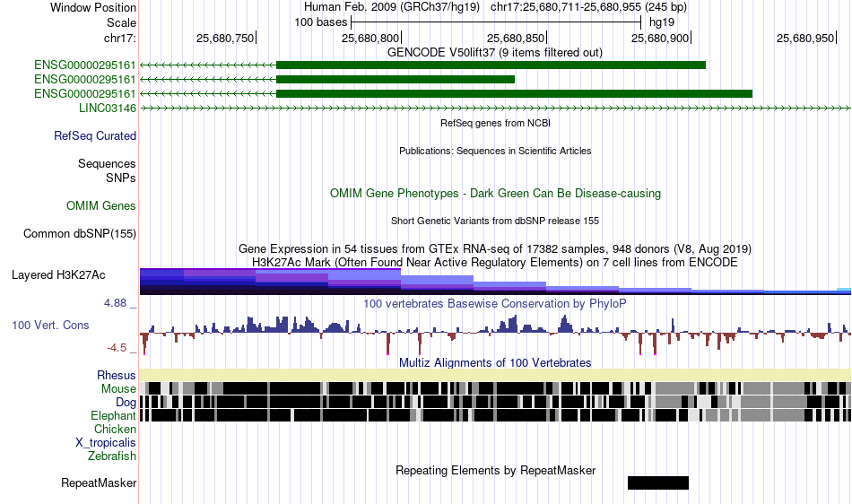The image size is (852, 504).
Task: Select the black RepeatMasker element block
Action: 658,482
